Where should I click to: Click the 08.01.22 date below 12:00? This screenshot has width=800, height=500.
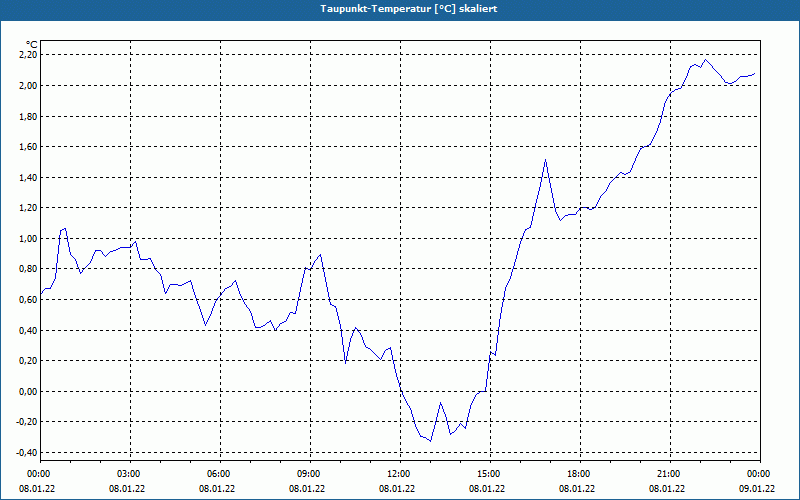click(397, 489)
